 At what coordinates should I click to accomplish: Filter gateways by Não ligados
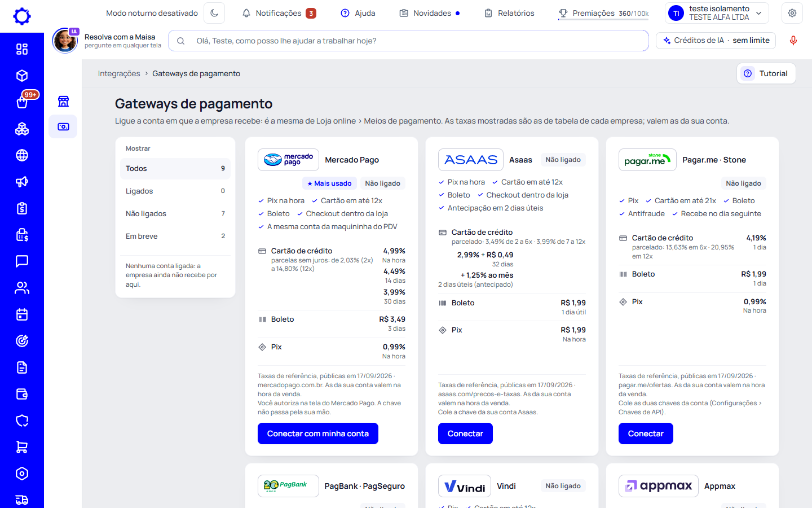pyautogui.click(x=175, y=214)
